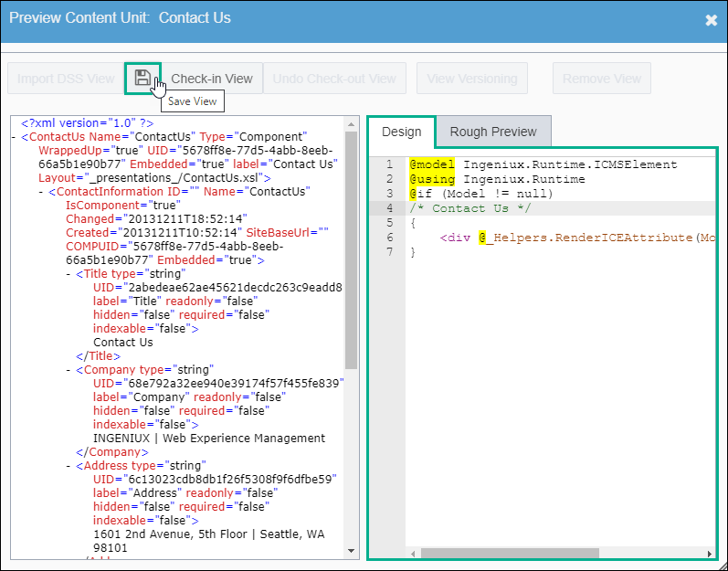Click the Check-in View button
The height and width of the screenshot is (571, 728).
pos(212,79)
